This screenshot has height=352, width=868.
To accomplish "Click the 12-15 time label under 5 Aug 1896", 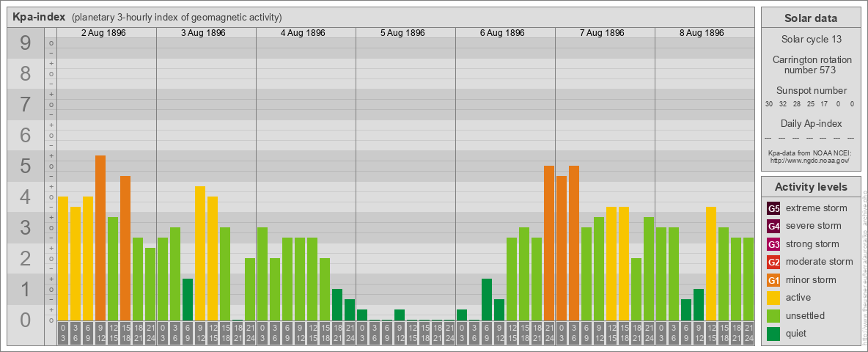I will 412,334.
